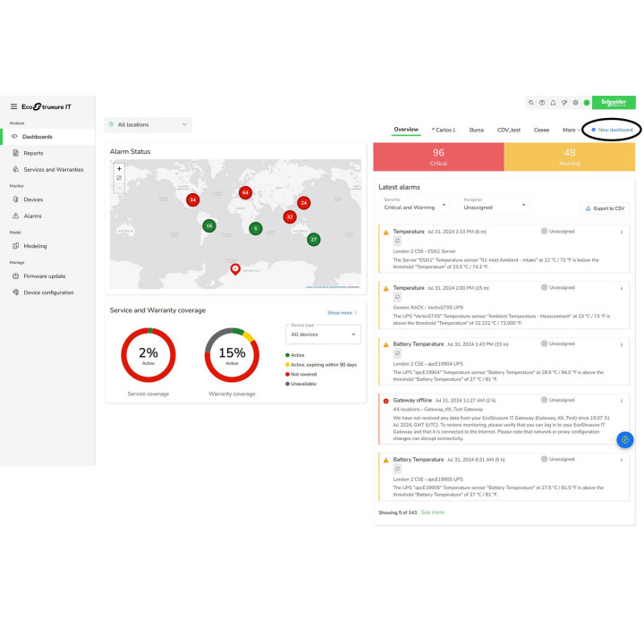This screenshot has height=644, width=644.
Task: Click the 15% Warranty coverage donut
Action: (232, 355)
